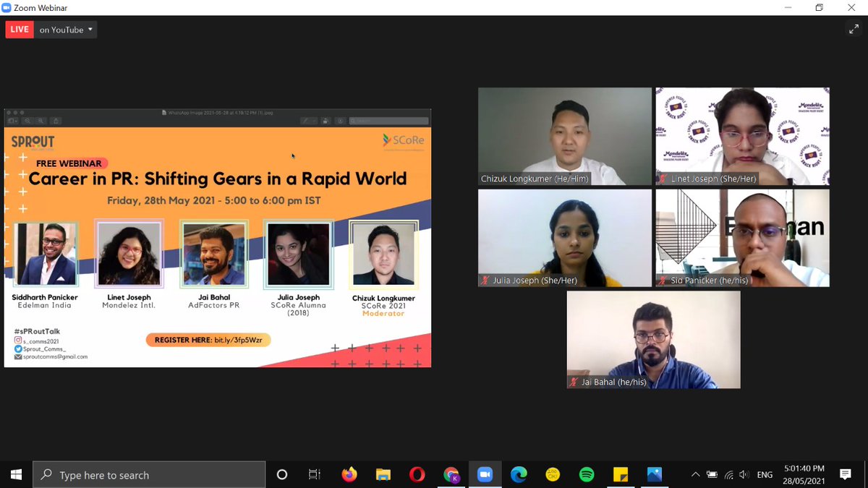
Task: Select Linet Joseph's video tile
Action: click(742, 136)
